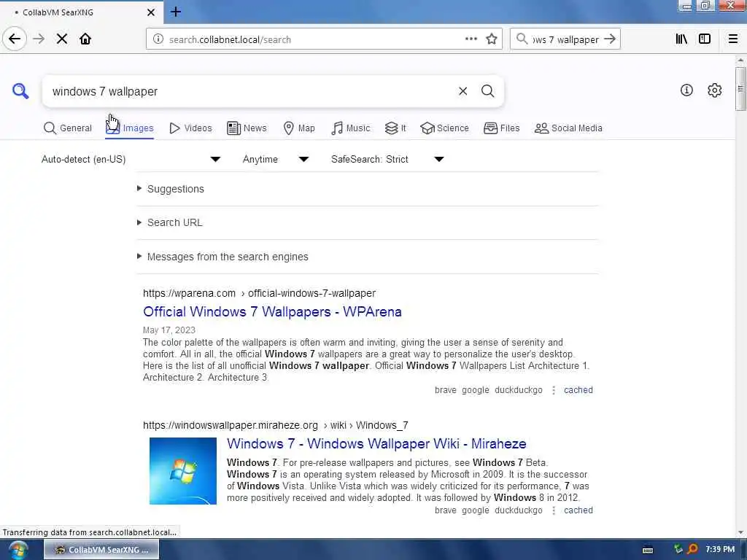Switch to Music search category
Screen dimensions: 747x560
tap(350, 128)
